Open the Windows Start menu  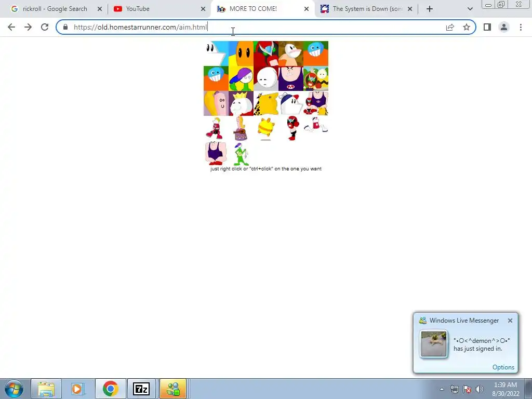click(14, 389)
